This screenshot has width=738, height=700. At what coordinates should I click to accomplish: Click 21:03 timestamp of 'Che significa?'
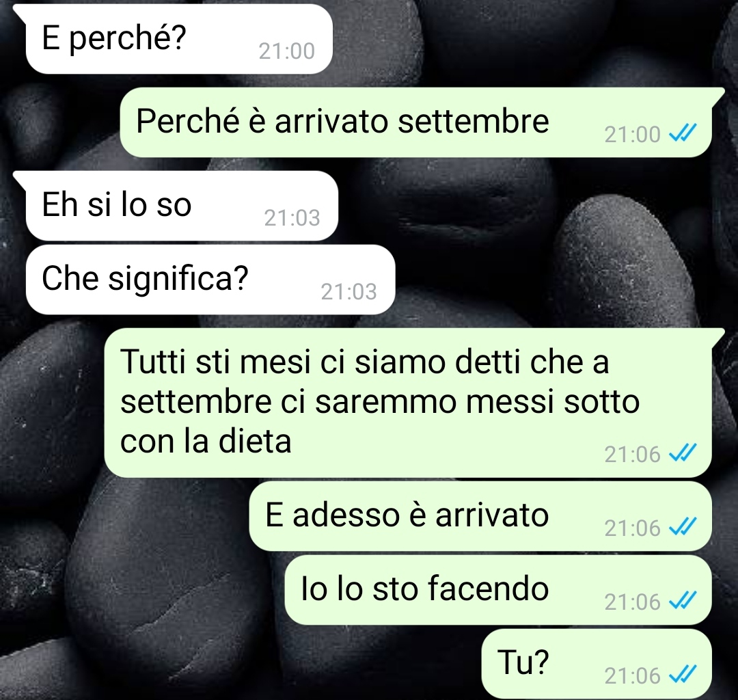tap(348, 292)
